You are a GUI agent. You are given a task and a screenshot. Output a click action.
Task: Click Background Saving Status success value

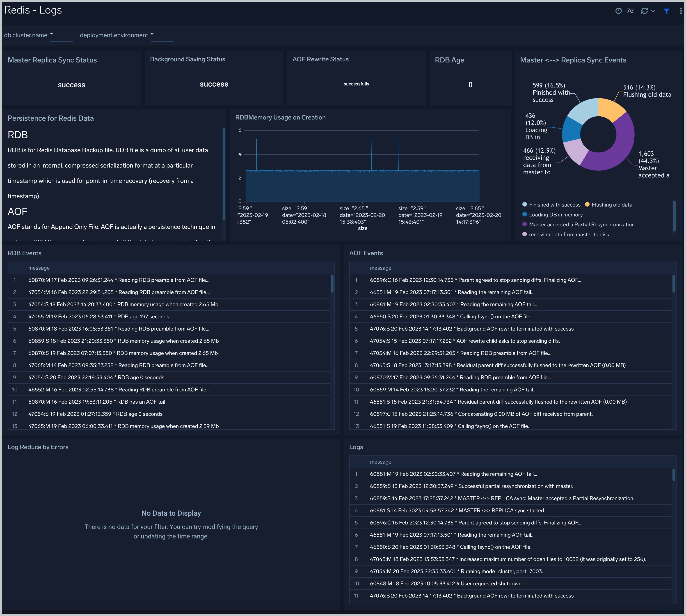pyautogui.click(x=214, y=84)
